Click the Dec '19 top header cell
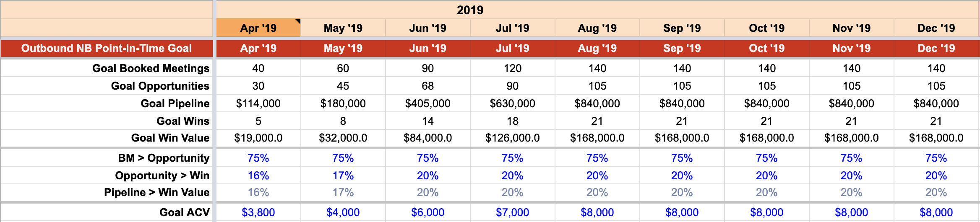The width and height of the screenshot is (980, 222). tap(936, 28)
